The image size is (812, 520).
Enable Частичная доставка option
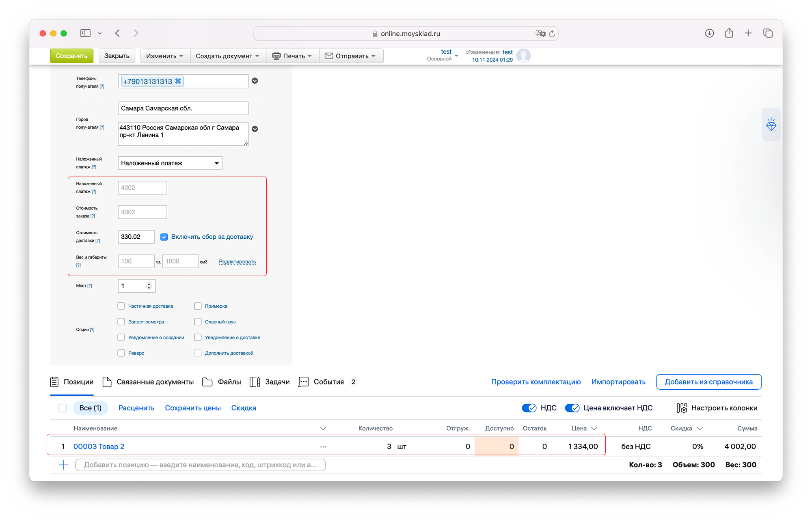[x=121, y=306]
